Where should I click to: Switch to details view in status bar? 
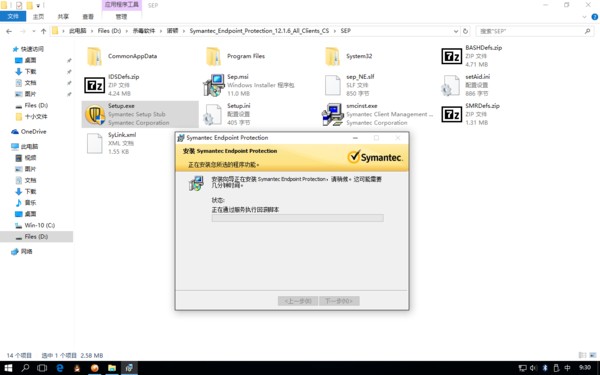tap(582, 355)
